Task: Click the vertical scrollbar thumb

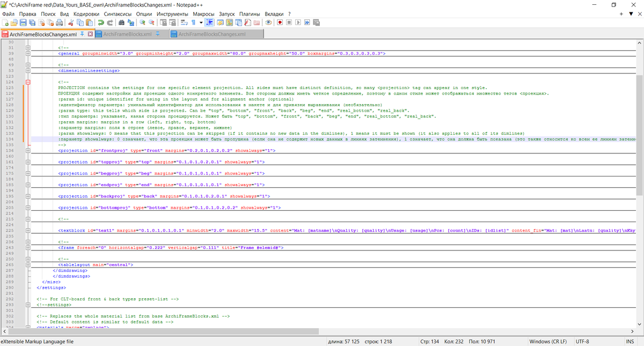Action: coord(639,135)
